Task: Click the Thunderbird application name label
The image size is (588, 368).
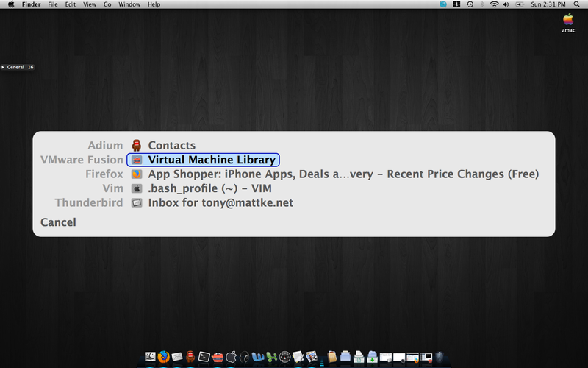Action: pyautogui.click(x=89, y=202)
